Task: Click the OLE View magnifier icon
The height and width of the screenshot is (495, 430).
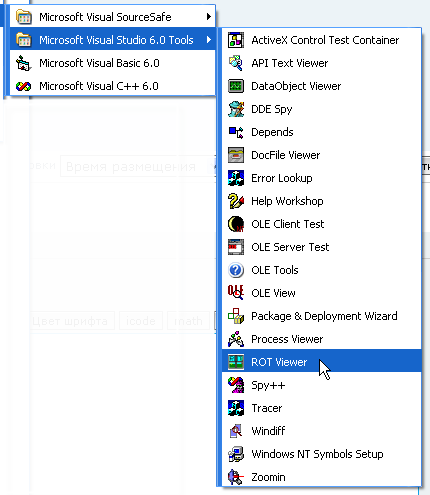Action: click(x=236, y=293)
